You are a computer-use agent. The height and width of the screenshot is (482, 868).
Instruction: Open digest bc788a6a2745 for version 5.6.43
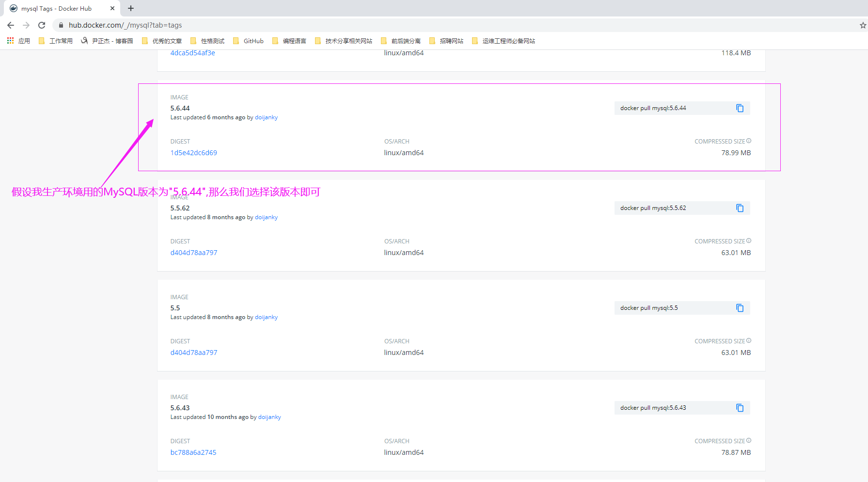pos(193,452)
